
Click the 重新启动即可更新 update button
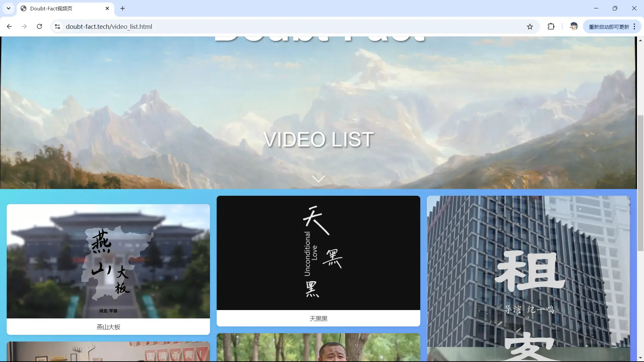609,27
